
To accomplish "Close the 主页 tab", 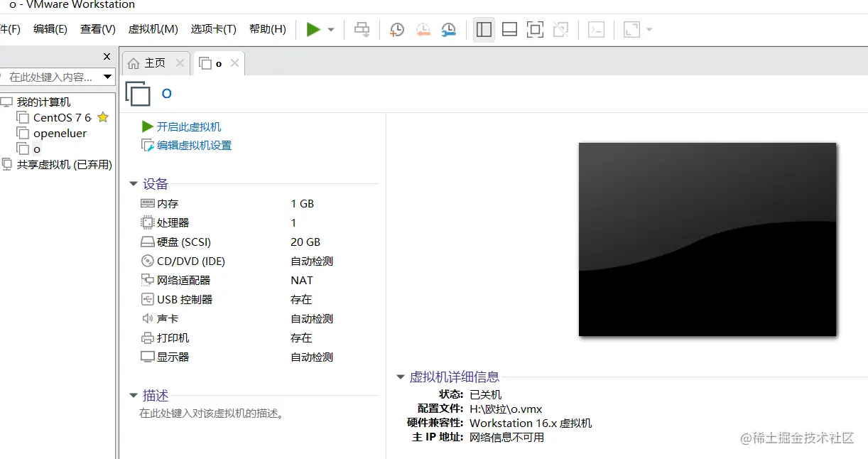I will coord(180,63).
